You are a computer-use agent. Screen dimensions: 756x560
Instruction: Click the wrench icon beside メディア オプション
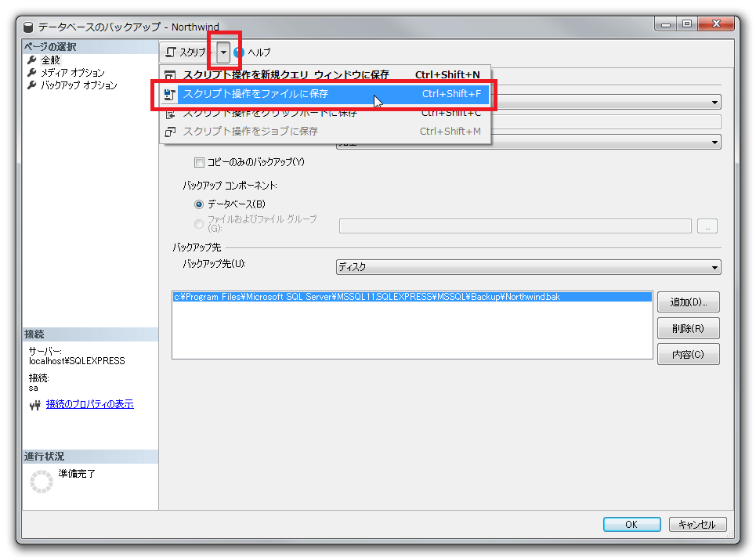tap(32, 73)
